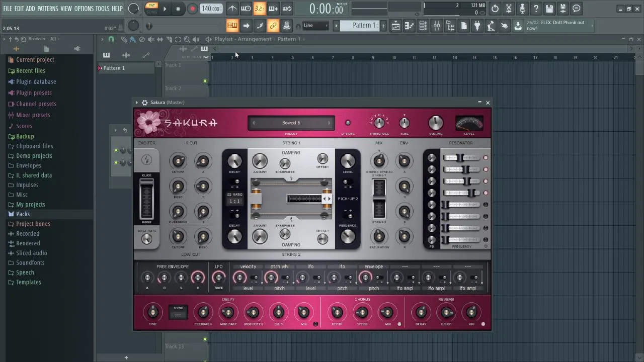The image size is (644, 362).
Task: Arm the red record button
Action: coord(192,9)
